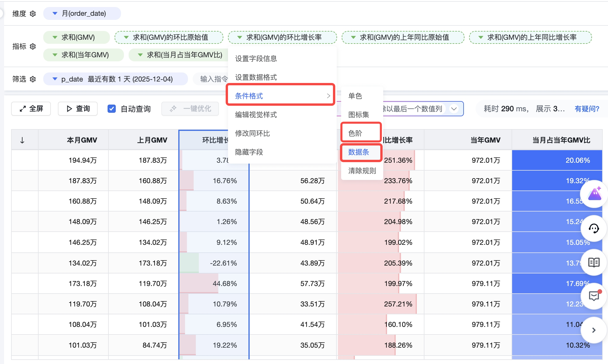Click the gear icon next to 指标
Image resolution: width=608 pixels, height=364 pixels.
[x=33, y=46]
